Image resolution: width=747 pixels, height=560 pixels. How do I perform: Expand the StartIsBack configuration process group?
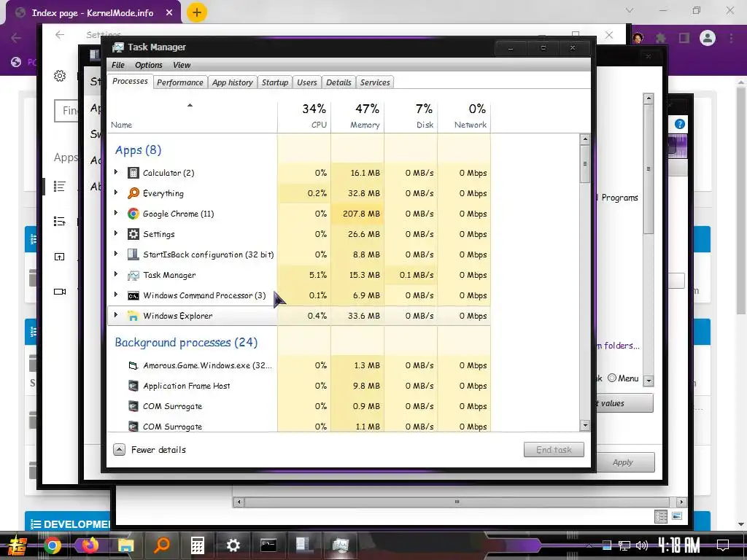click(116, 254)
